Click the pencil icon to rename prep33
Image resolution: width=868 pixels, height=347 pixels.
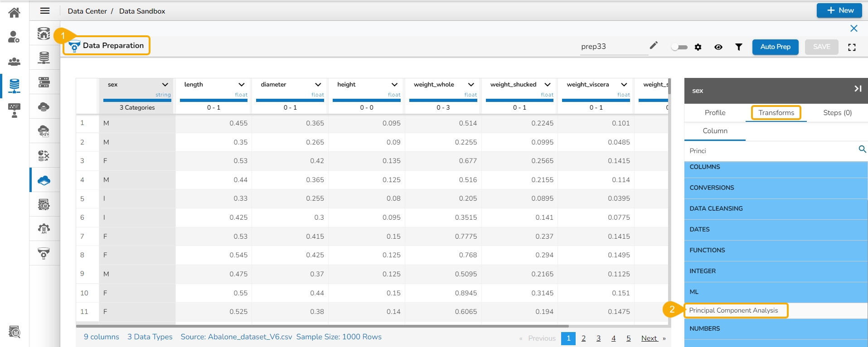[x=653, y=45]
